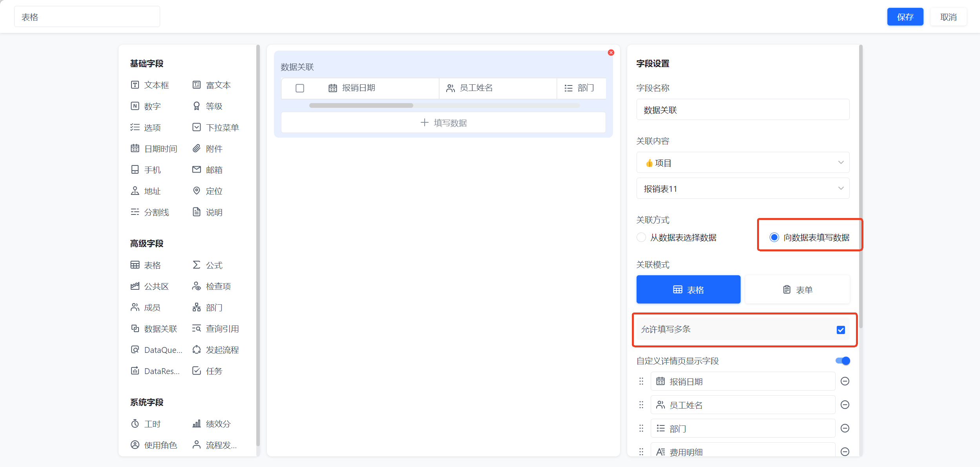Add the 等级 rating field
The image size is (980, 467).
(207, 106)
